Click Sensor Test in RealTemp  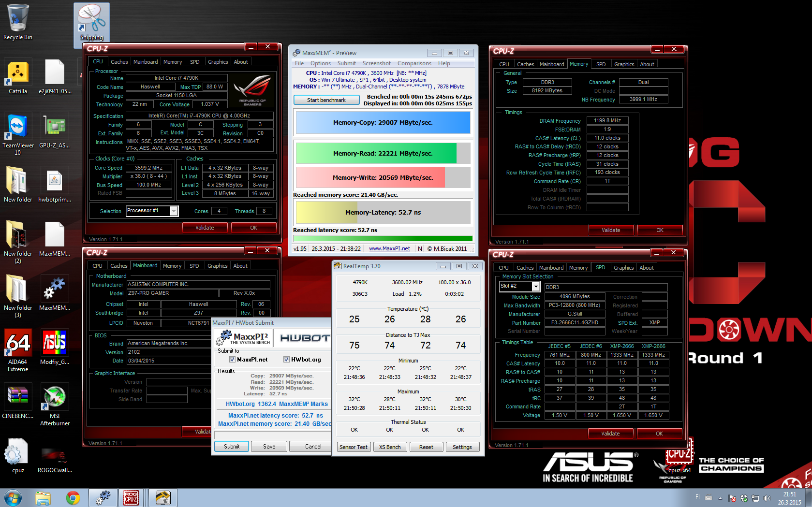[x=353, y=447]
